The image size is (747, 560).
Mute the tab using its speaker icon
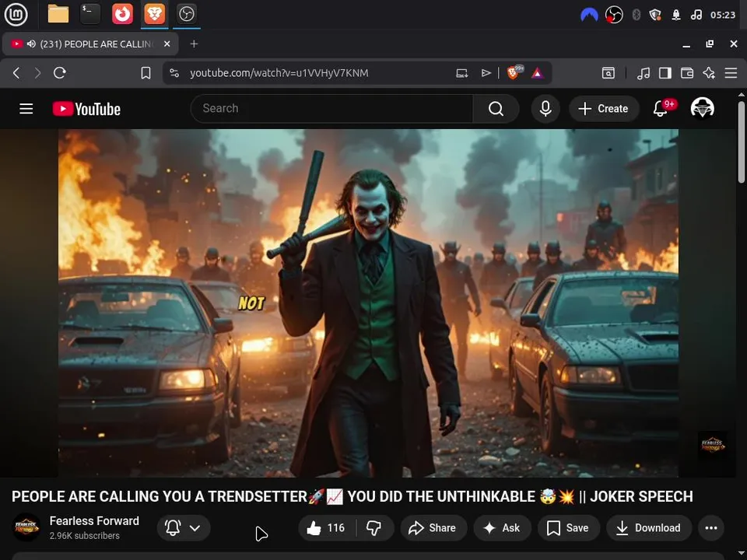[31, 44]
